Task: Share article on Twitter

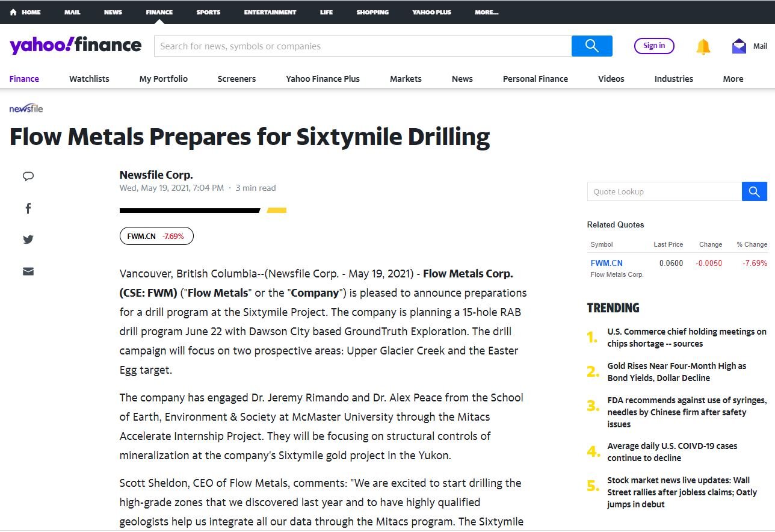Action: pos(28,240)
